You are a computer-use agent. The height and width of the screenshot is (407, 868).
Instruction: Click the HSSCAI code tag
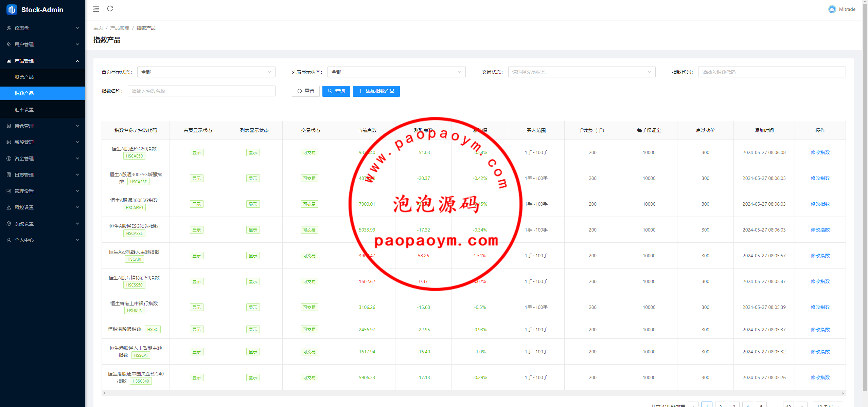point(141,355)
